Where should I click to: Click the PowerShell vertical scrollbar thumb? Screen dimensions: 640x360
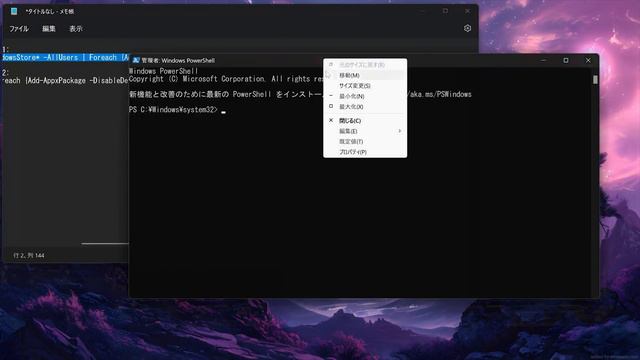click(595, 80)
